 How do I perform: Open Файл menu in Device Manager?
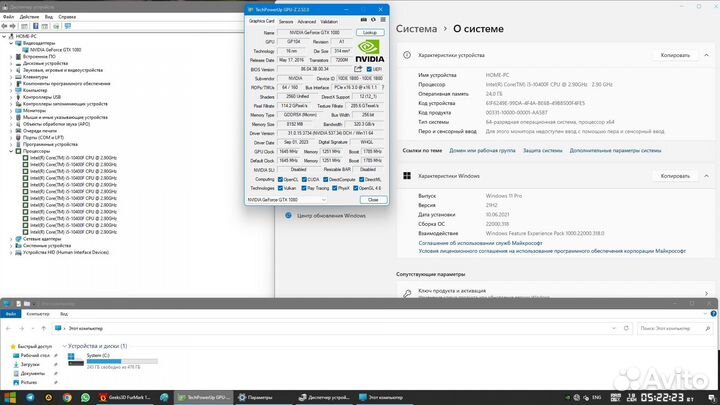click(8, 17)
